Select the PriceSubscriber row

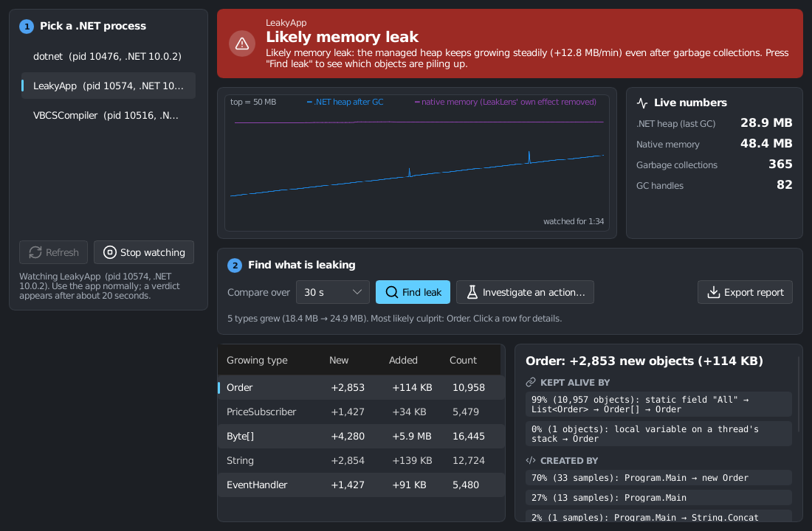pos(361,412)
